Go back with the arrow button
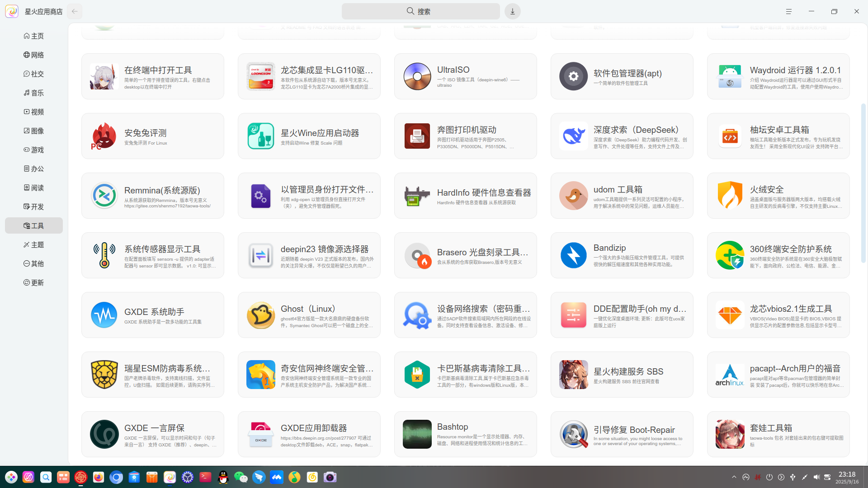 click(75, 11)
